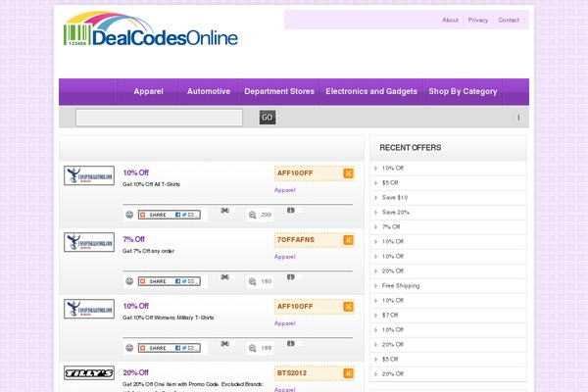Click the orange X icon beside BTS2012 code
588x392 pixels.
(348, 373)
